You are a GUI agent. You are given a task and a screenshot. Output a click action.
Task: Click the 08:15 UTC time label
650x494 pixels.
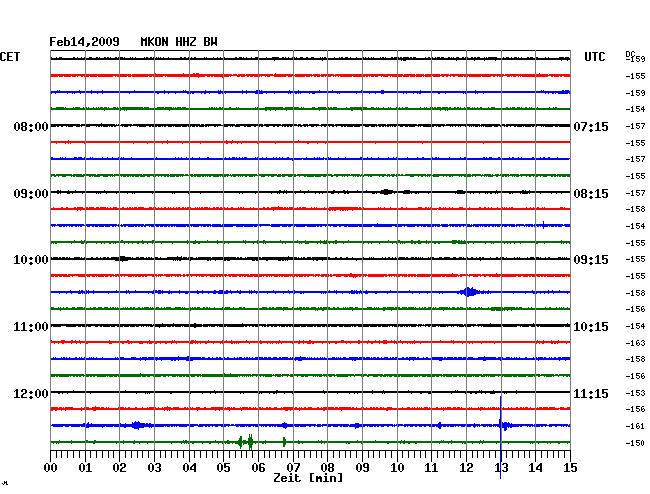[591, 194]
